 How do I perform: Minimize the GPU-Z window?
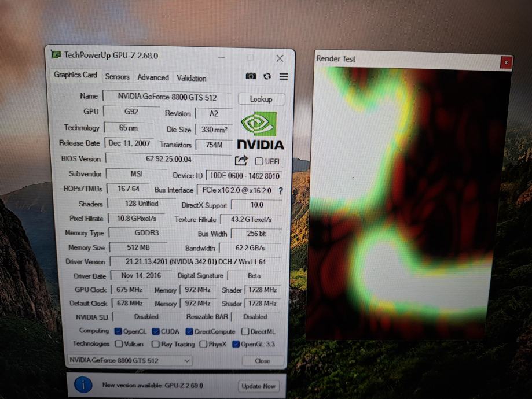click(221, 58)
